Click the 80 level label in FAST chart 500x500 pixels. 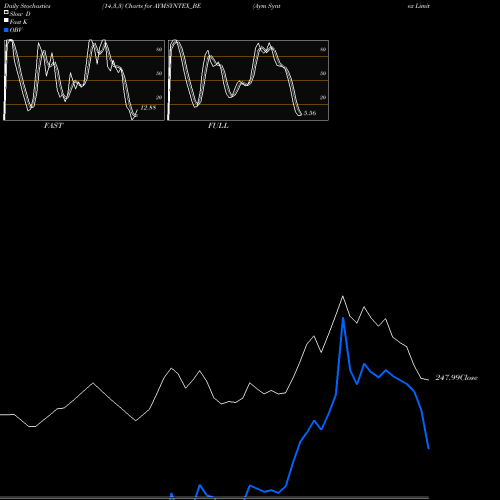[x=159, y=49]
